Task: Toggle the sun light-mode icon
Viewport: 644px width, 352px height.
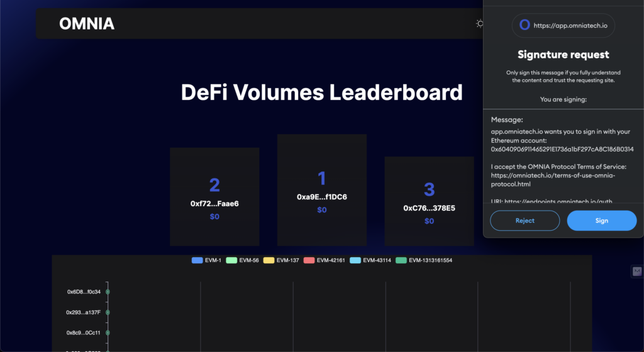Action: [479, 24]
